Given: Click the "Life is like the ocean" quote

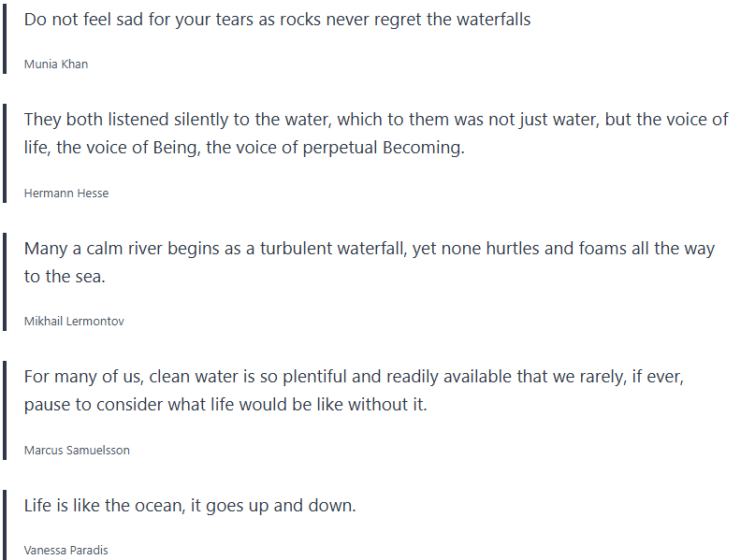Looking at the screenshot, I should pos(190,506).
